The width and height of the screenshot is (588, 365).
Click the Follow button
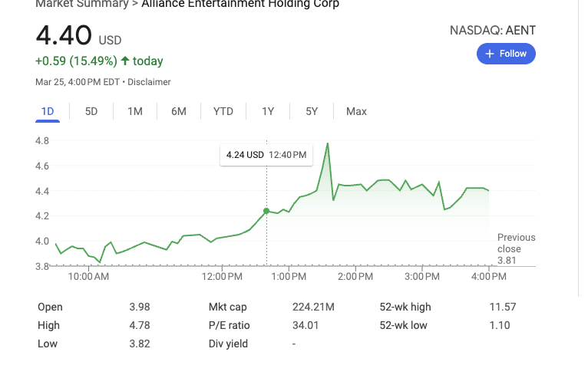(x=506, y=54)
